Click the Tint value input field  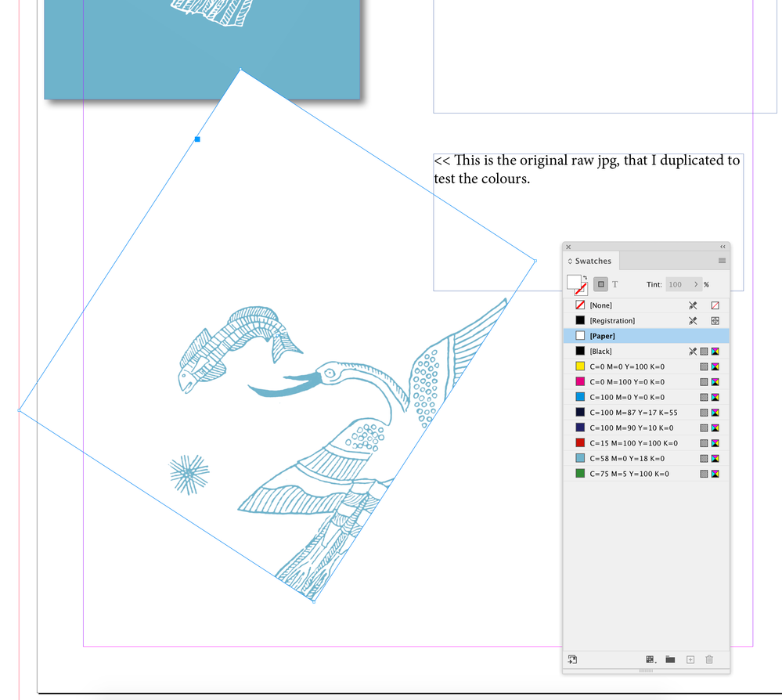(674, 284)
